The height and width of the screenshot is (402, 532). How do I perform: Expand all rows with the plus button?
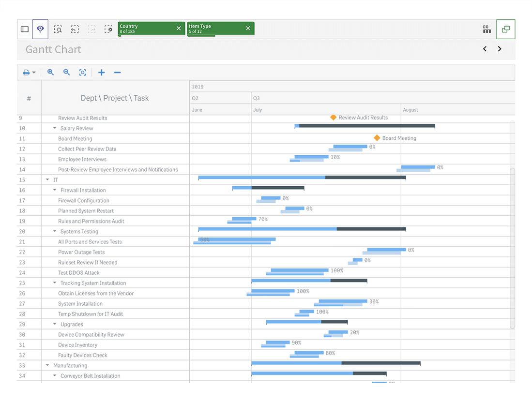pos(101,72)
